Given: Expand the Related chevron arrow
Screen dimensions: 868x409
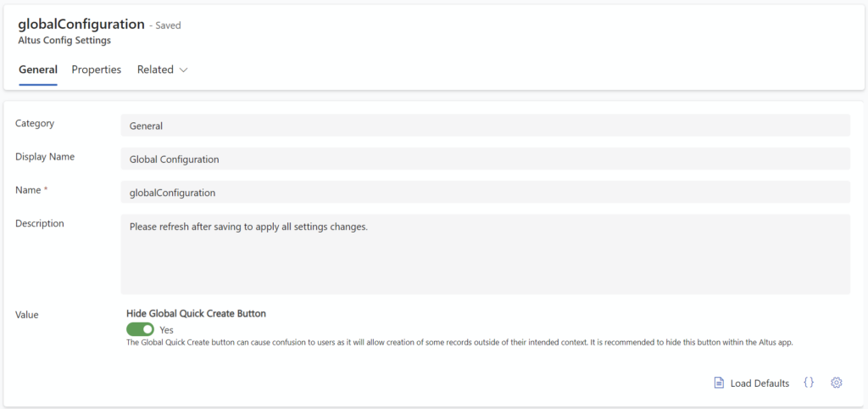Looking at the screenshot, I should (183, 70).
